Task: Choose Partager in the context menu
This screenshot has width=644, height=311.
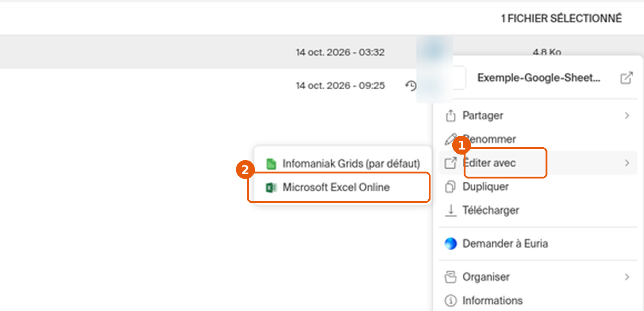Action: click(538, 115)
